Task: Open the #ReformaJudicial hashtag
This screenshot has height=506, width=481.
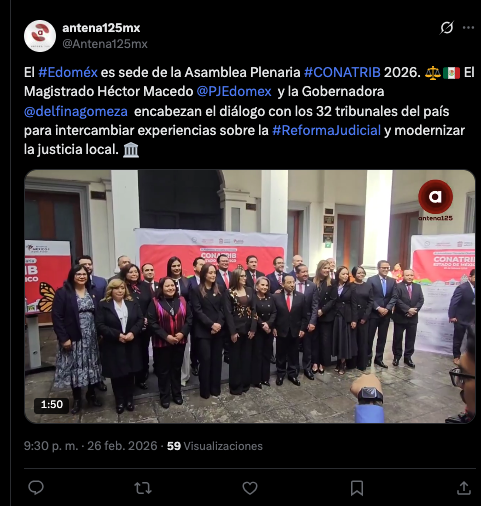Action: (x=326, y=130)
